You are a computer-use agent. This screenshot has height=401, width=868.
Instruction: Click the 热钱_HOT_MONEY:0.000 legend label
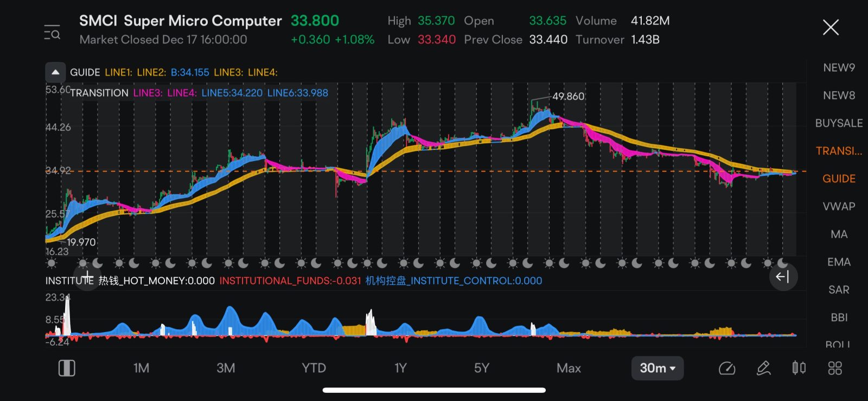(x=156, y=281)
